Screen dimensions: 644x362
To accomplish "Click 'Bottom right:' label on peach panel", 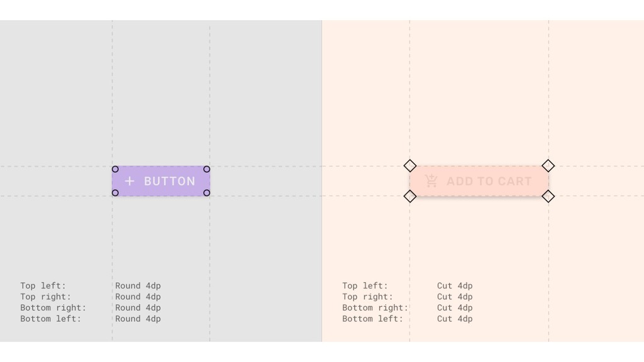I will click(x=375, y=308).
